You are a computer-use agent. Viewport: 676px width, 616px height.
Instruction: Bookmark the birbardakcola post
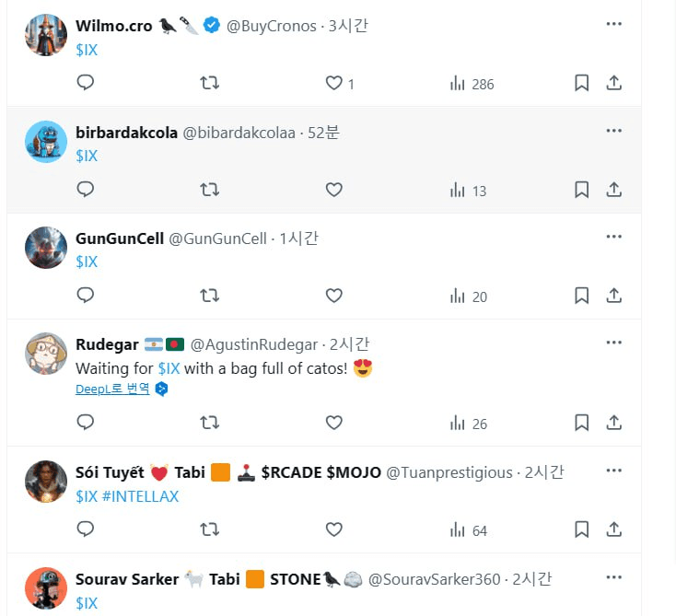pyautogui.click(x=582, y=190)
